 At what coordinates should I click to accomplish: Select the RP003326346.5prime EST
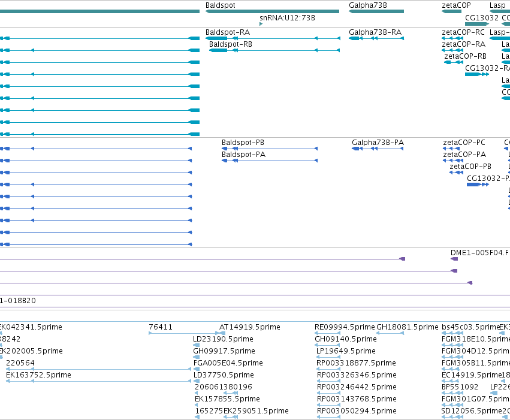point(328,381)
